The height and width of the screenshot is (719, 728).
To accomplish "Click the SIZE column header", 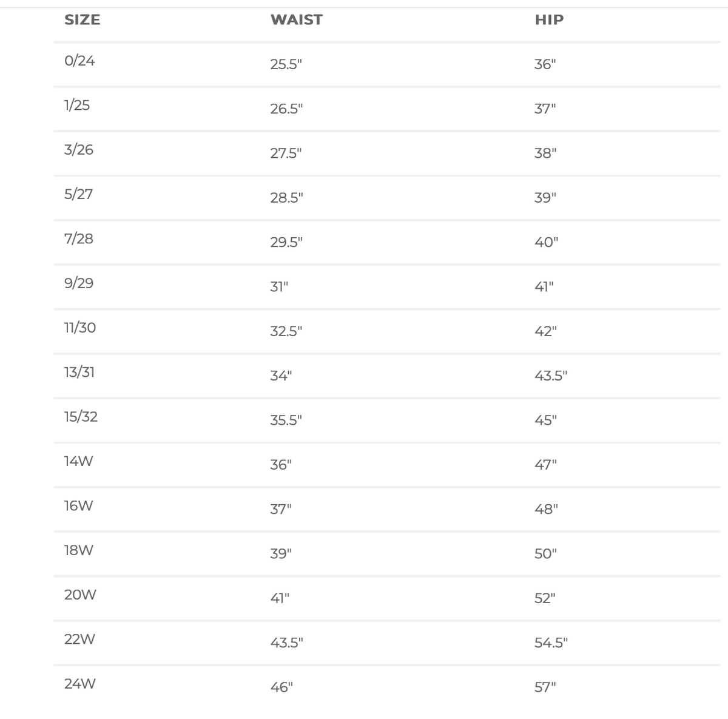I will tap(82, 19).
